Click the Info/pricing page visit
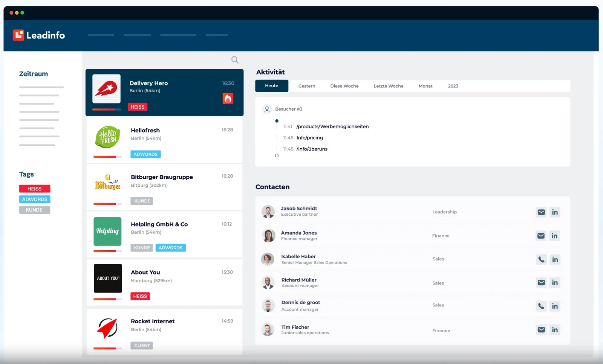 pos(310,138)
